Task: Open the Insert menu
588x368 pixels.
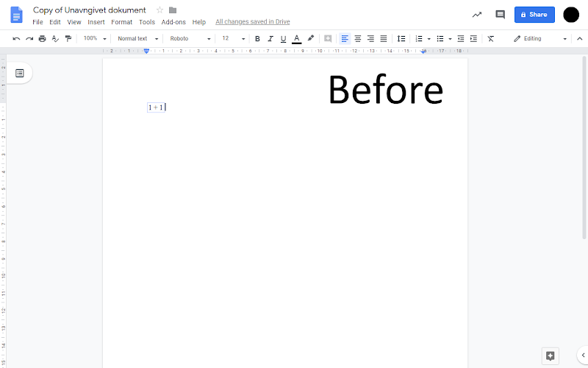Action: [x=96, y=22]
